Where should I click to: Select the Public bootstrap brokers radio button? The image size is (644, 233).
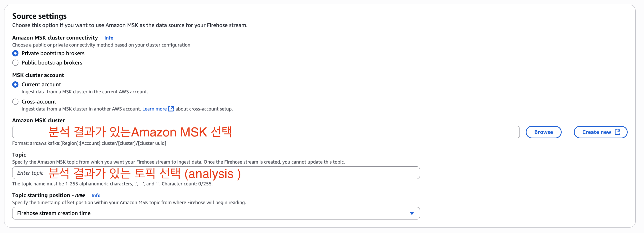click(15, 63)
